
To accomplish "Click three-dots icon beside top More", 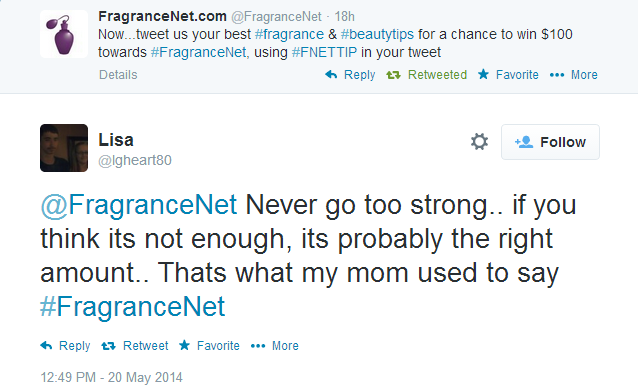I will 557,75.
